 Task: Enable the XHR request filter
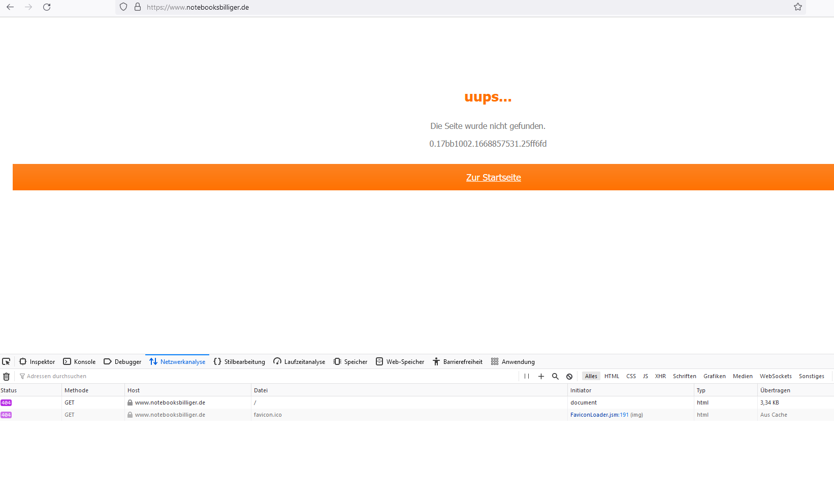click(660, 376)
